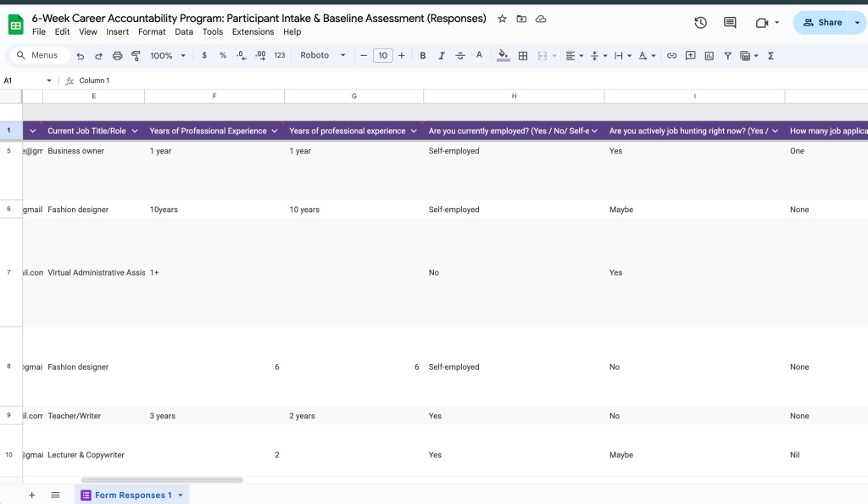Toggle bold formatting
Viewport: 868px width, 504px height.
[423, 56]
